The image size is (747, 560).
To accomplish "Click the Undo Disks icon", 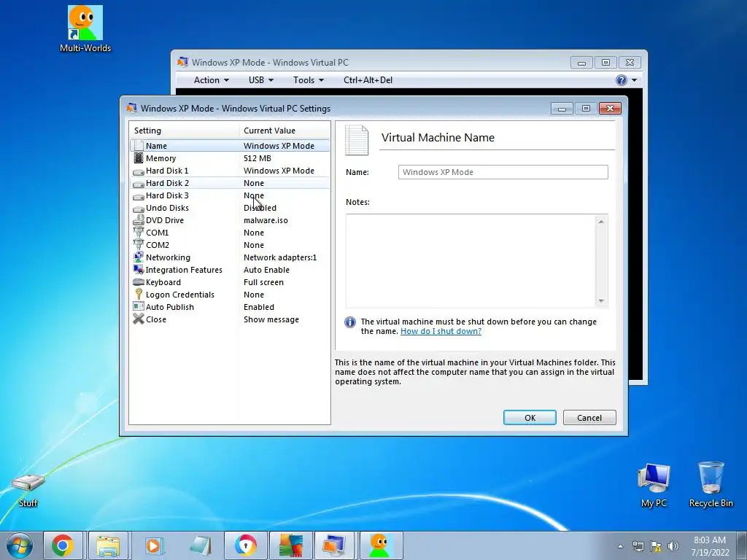I will [x=139, y=209].
